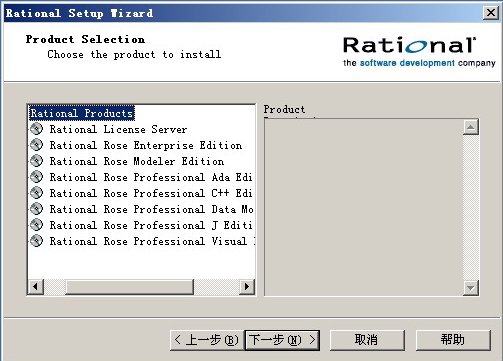
Task: Choose Rational Rose Professional Visual text
Action: pyautogui.click(x=152, y=241)
